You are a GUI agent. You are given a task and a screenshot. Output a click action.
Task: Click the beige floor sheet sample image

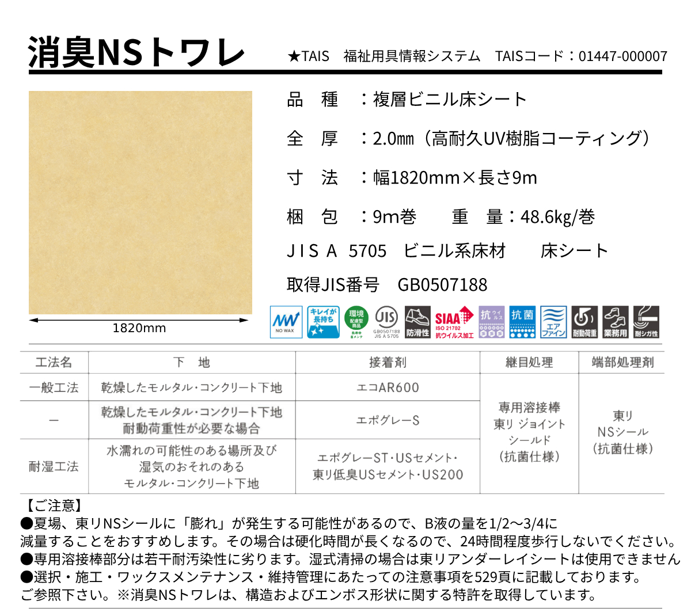[x=141, y=203]
